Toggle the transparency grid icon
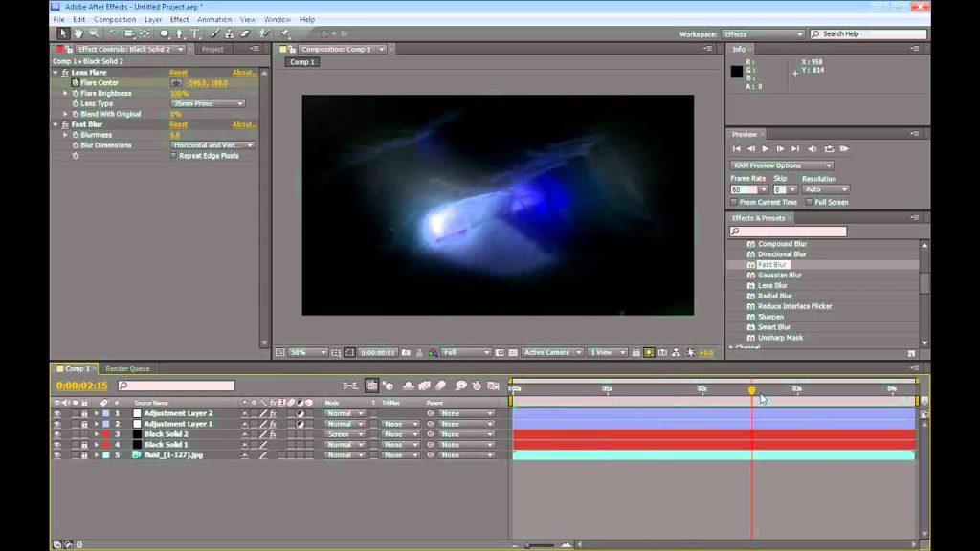Viewport: 980px width, 551px height. [513, 352]
